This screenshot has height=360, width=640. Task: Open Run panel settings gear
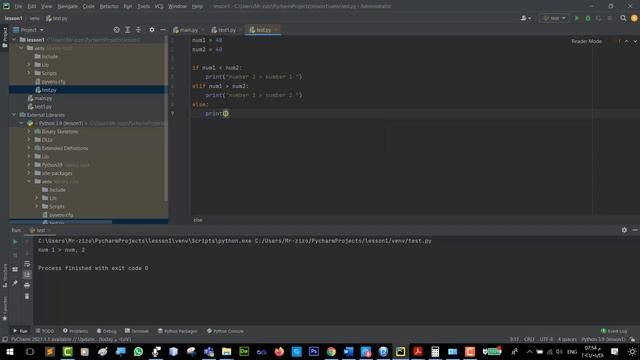click(x=624, y=230)
